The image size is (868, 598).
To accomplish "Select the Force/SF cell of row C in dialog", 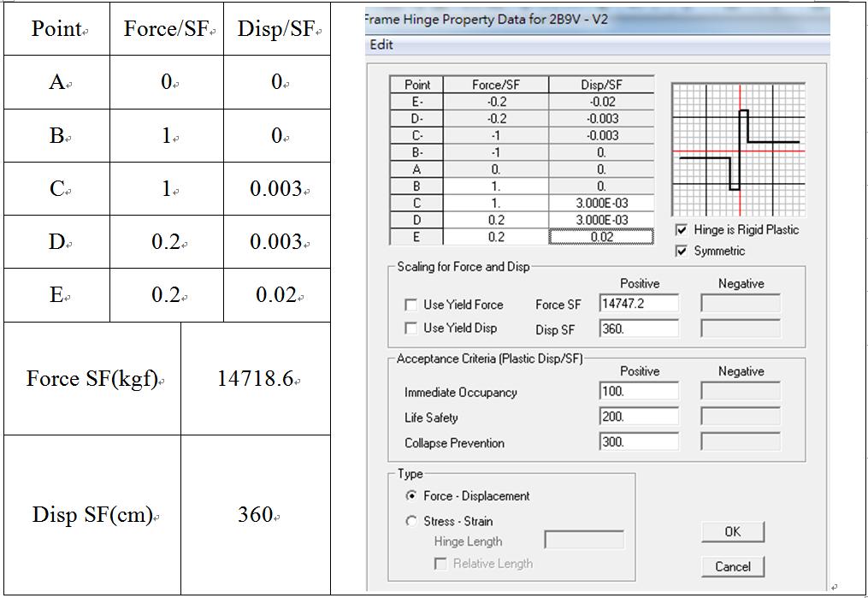I will click(x=496, y=204).
